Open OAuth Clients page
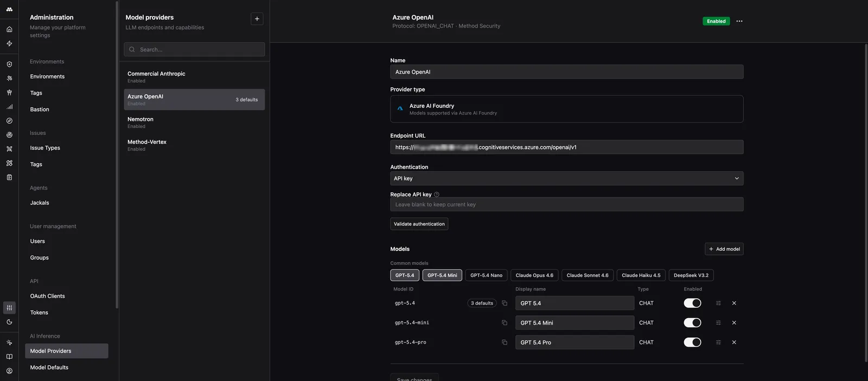 point(47,296)
